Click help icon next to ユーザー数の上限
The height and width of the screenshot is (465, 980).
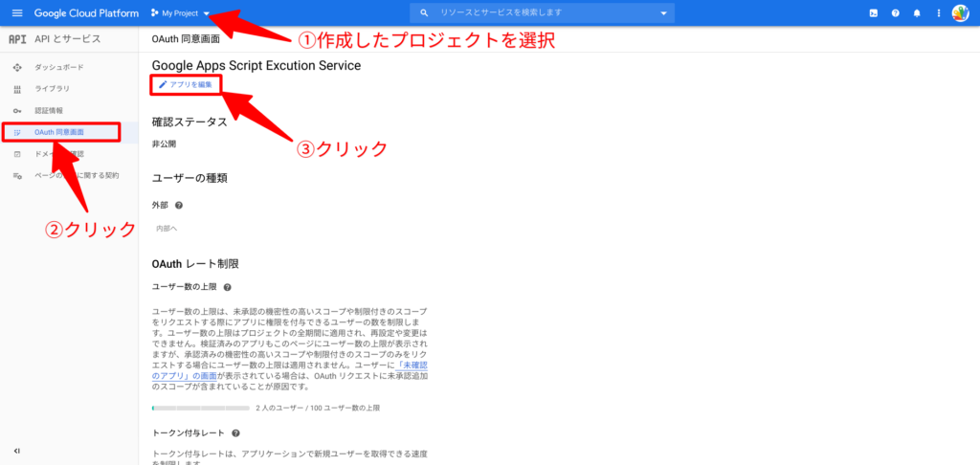(227, 287)
